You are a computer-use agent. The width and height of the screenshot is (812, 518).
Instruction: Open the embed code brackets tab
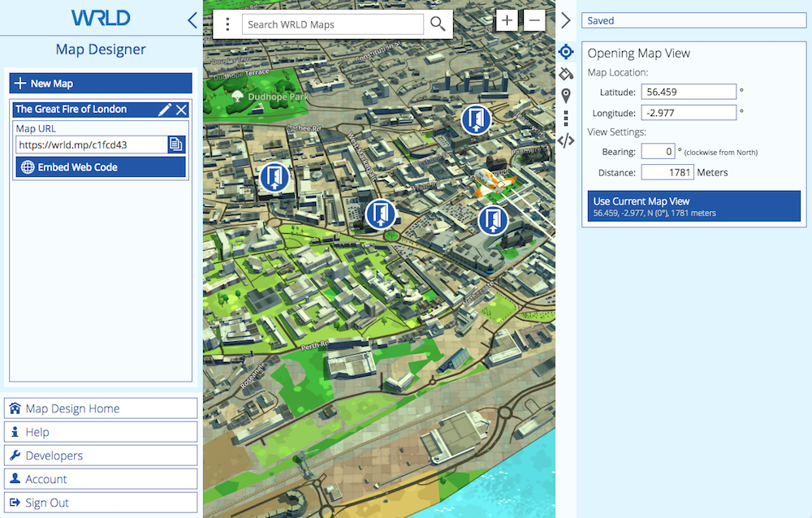pyautogui.click(x=566, y=140)
